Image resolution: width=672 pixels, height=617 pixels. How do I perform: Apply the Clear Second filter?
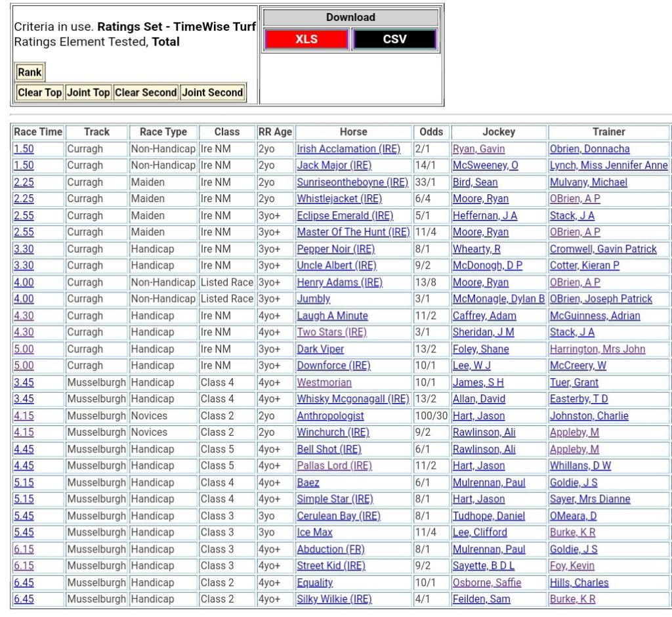pyautogui.click(x=146, y=93)
